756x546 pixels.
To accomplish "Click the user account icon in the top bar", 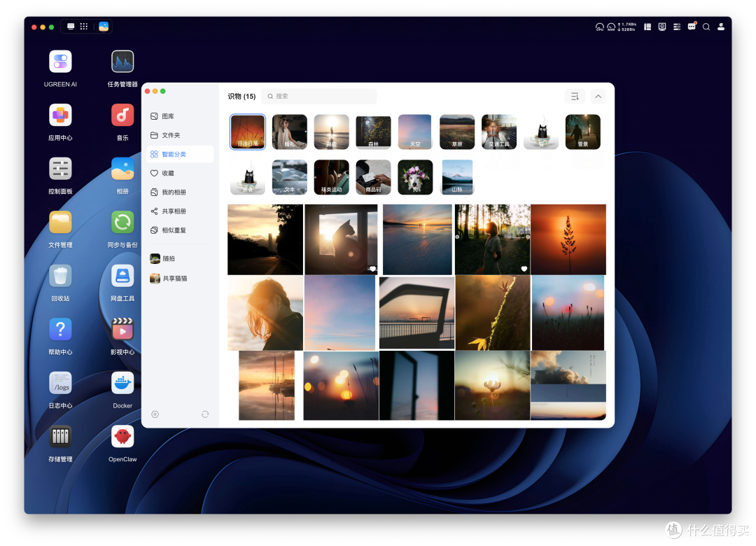I will tap(721, 27).
